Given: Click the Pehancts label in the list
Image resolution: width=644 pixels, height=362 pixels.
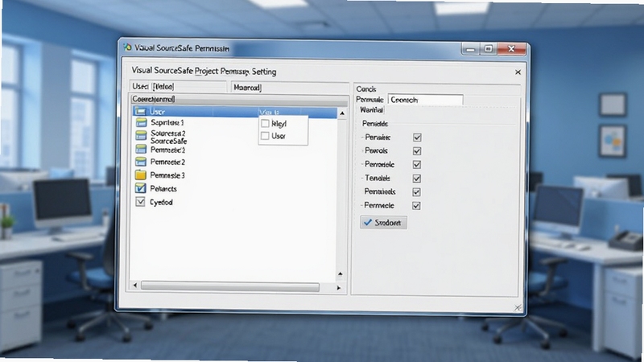Looking at the screenshot, I should (x=163, y=189).
